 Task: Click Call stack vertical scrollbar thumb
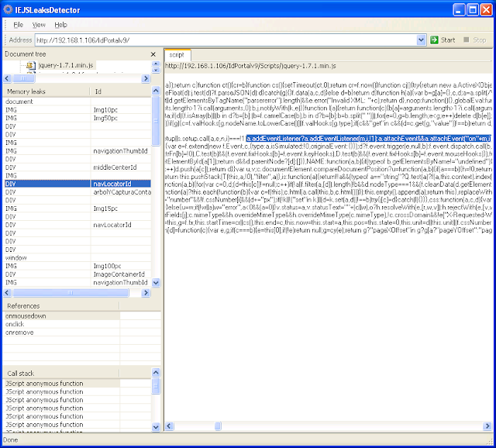tap(156, 386)
